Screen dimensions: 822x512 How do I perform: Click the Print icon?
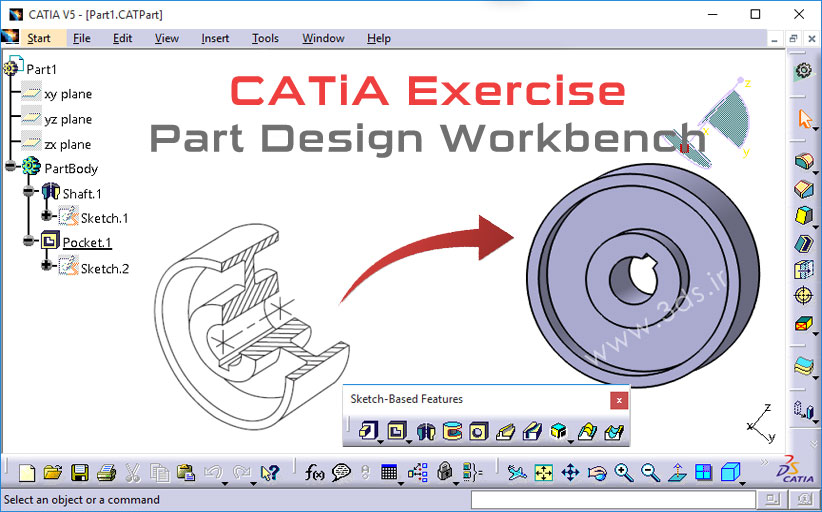click(106, 473)
